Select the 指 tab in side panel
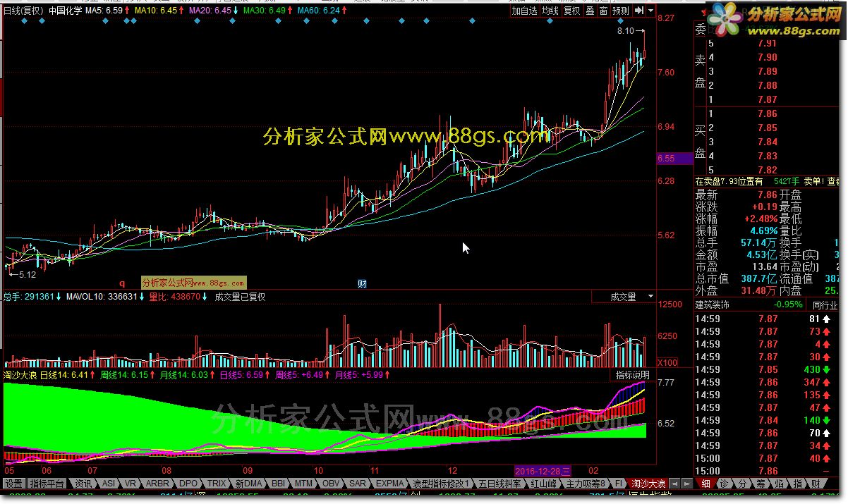Screen dimensions: 848x504 797,484
